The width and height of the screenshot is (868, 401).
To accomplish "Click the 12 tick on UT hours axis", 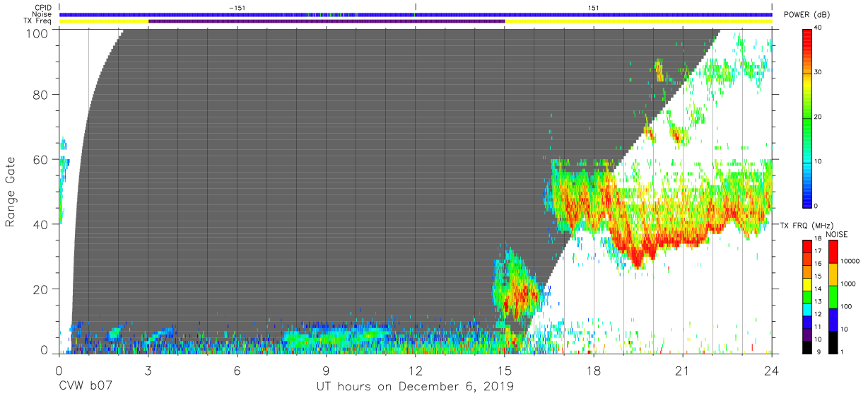I will pyautogui.click(x=416, y=370).
